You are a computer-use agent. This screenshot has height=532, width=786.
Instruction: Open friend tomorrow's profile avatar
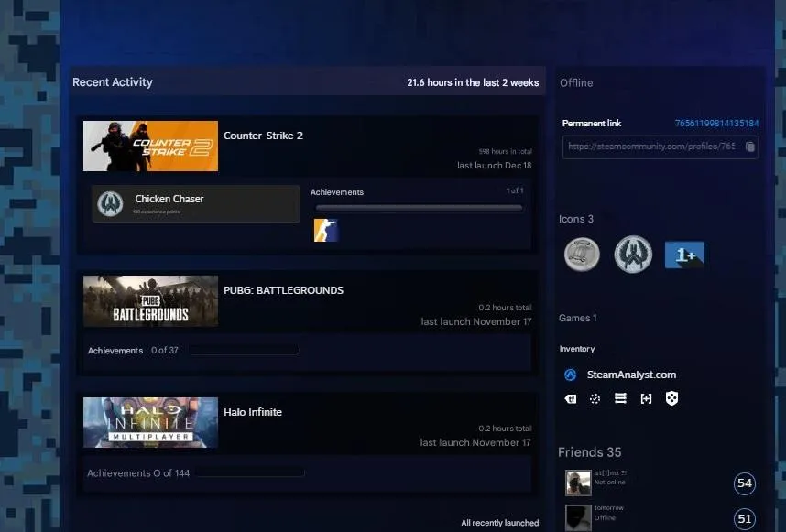pyautogui.click(x=578, y=517)
